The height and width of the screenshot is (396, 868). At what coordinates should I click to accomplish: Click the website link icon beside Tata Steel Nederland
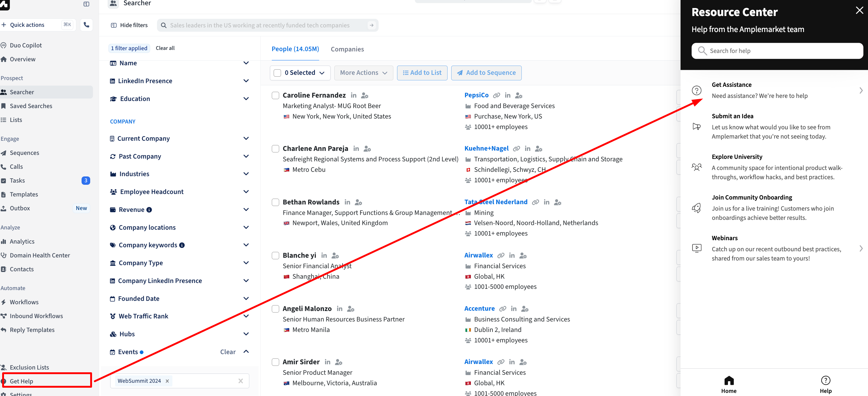pos(535,202)
